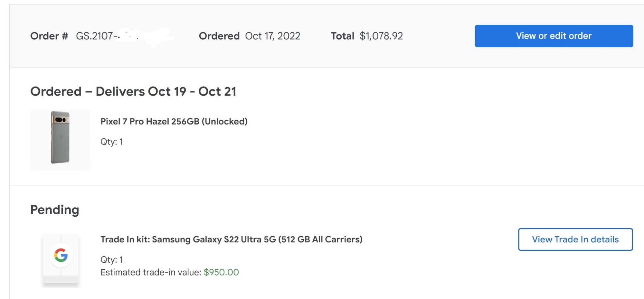Image resolution: width=644 pixels, height=299 pixels.
Task: Click the bold Total label
Action: coord(342,36)
